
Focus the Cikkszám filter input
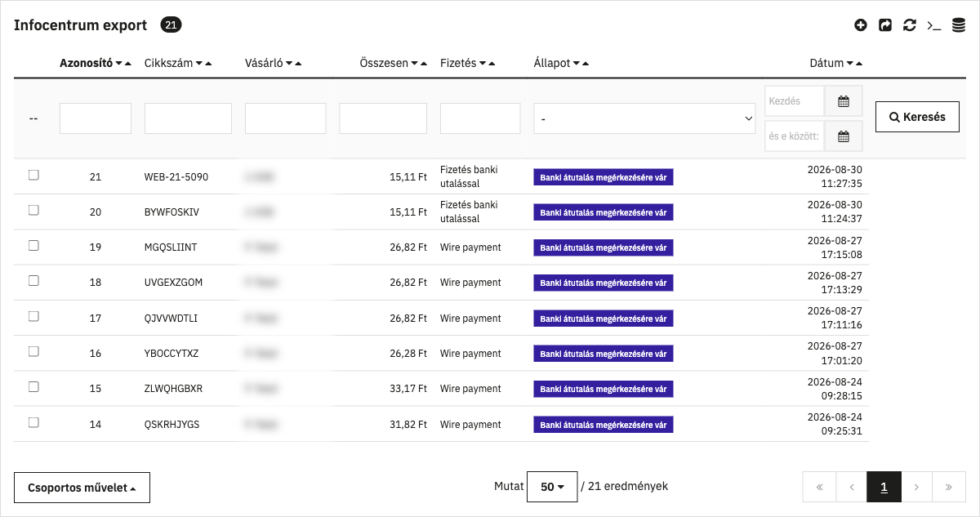tap(188, 118)
